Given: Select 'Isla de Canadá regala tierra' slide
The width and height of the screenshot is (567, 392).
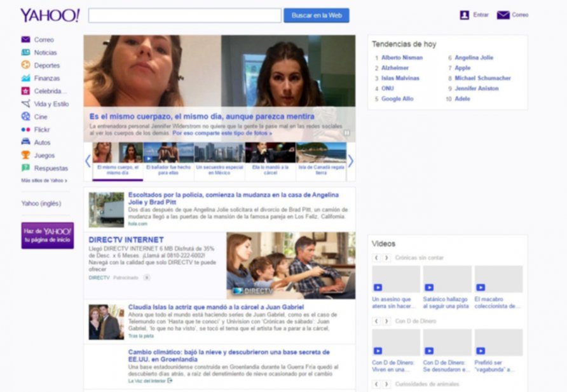Looking at the screenshot, I should click(x=321, y=161).
